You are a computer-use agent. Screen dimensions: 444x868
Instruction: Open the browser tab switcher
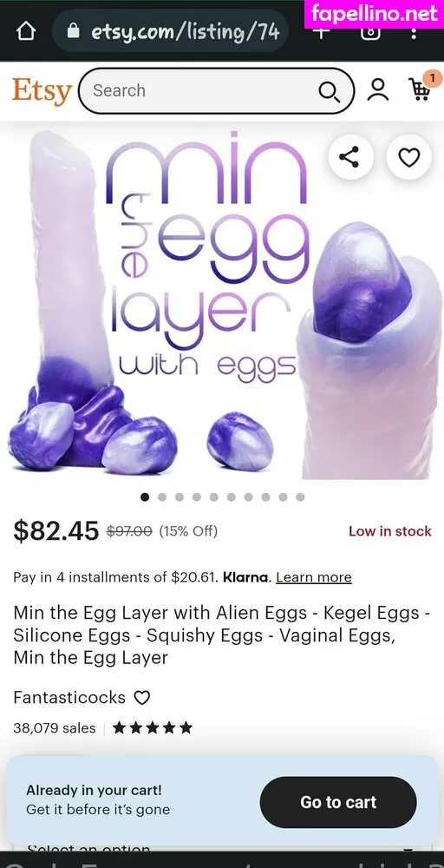click(370, 31)
